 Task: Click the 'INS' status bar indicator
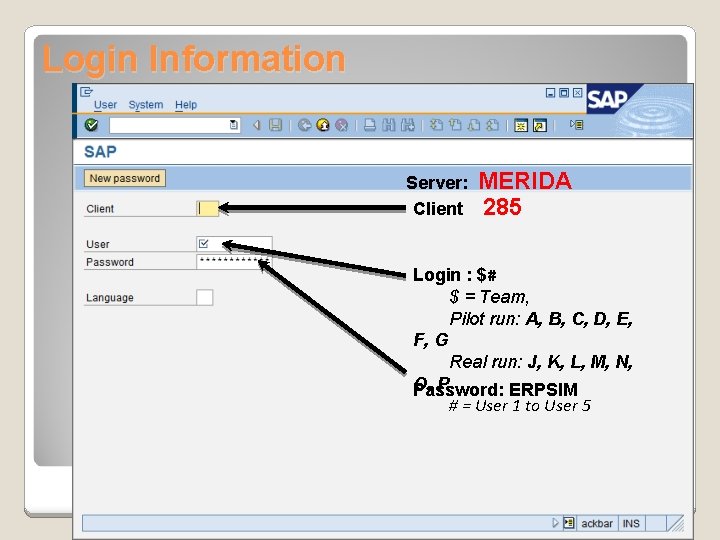tap(631, 523)
